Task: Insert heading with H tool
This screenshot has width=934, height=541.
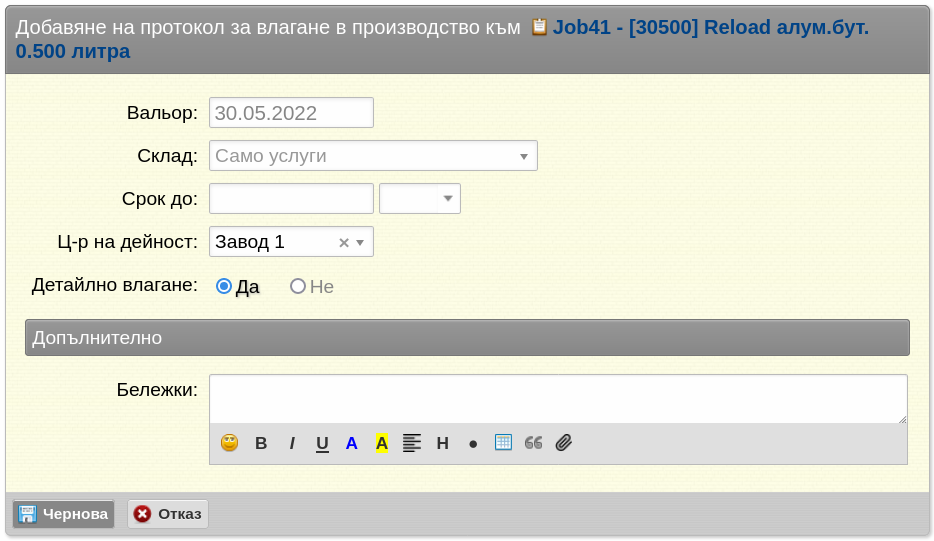Action: (443, 443)
